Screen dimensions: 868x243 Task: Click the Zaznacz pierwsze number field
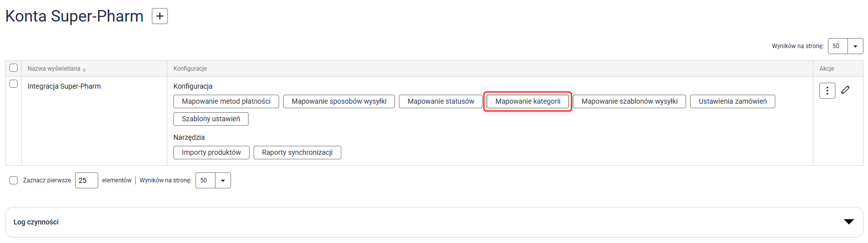click(x=86, y=180)
